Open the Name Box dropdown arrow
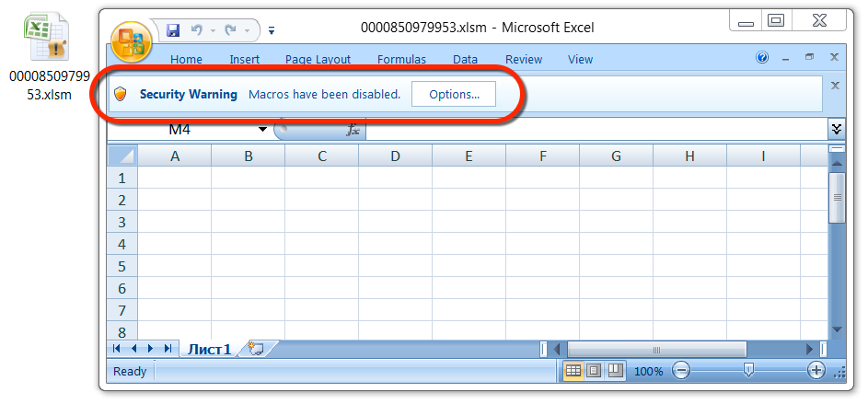This screenshot has height=404, width=868. point(263,130)
